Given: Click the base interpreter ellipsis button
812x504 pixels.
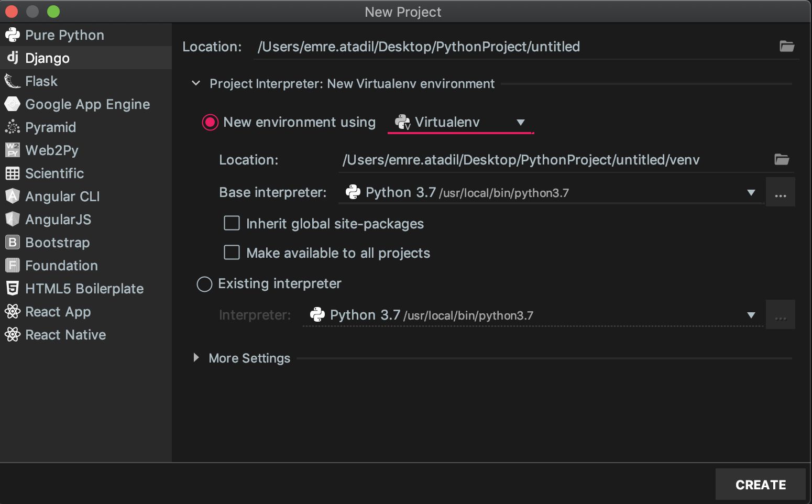Looking at the screenshot, I should coord(781,192).
